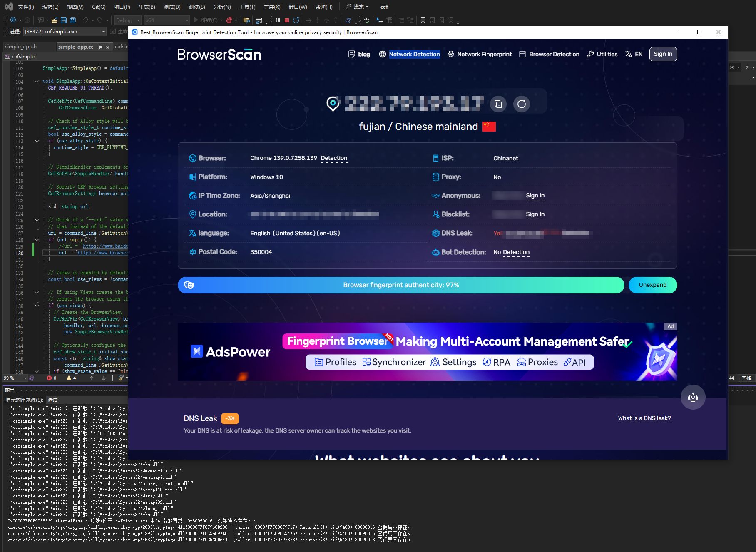Click the Restart debugging circular arrow
The width and height of the screenshot is (756, 552).
[296, 20]
